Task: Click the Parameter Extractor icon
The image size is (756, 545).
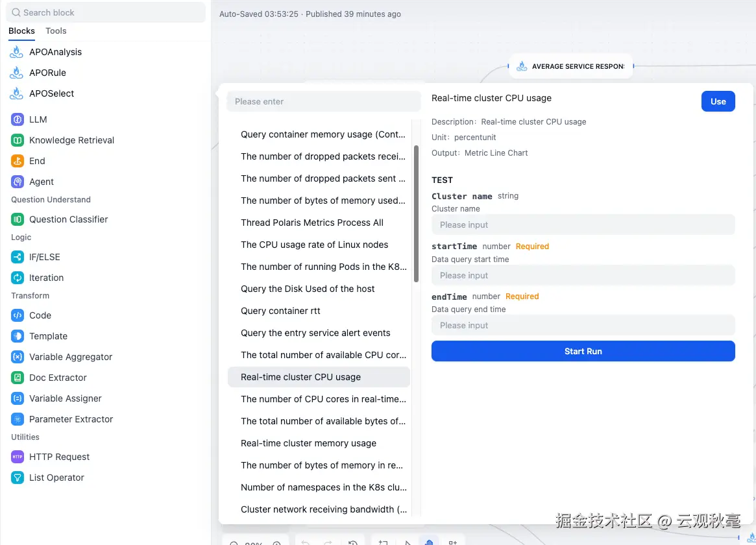Action: 18,419
